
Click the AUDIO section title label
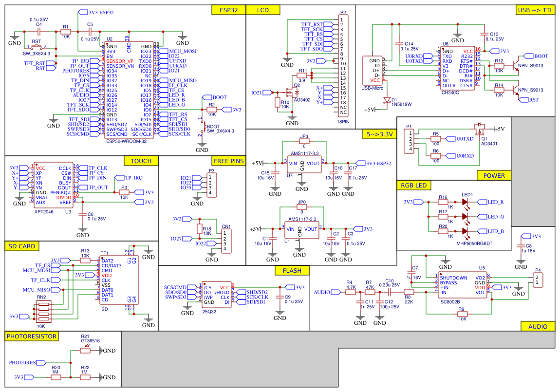click(x=537, y=327)
